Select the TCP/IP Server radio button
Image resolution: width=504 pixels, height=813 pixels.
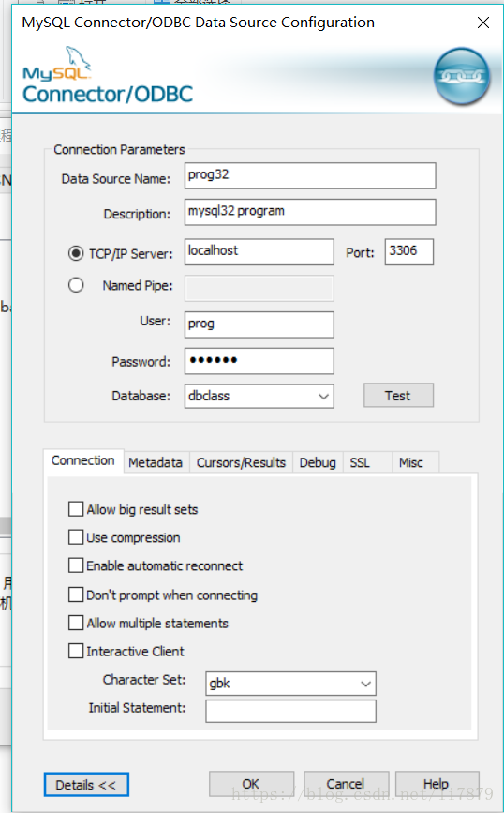point(76,253)
